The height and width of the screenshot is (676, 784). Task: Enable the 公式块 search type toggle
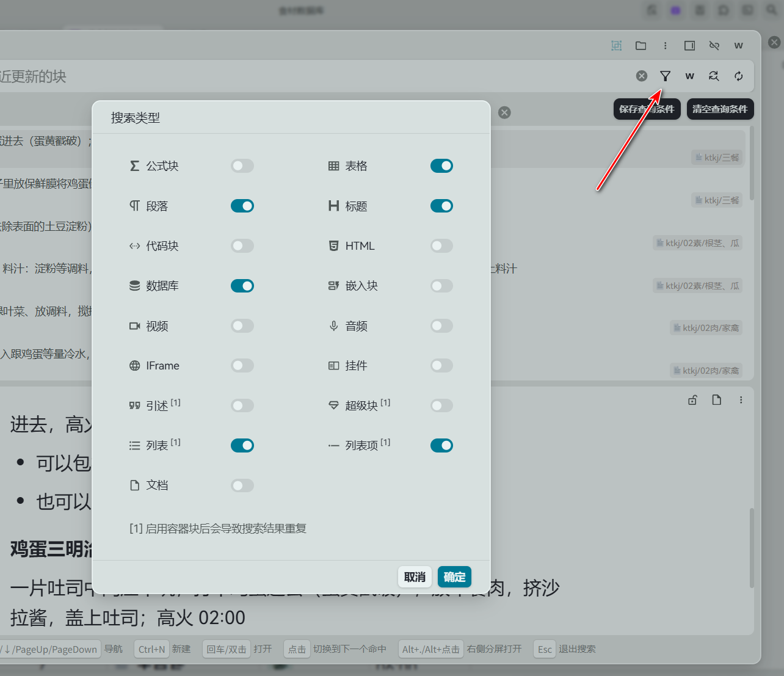242,166
